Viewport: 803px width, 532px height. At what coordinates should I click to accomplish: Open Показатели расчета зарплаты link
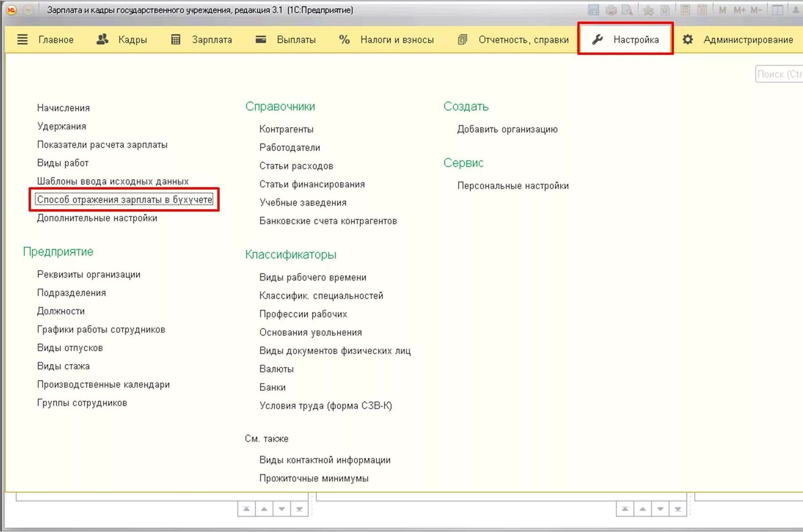[x=102, y=144]
